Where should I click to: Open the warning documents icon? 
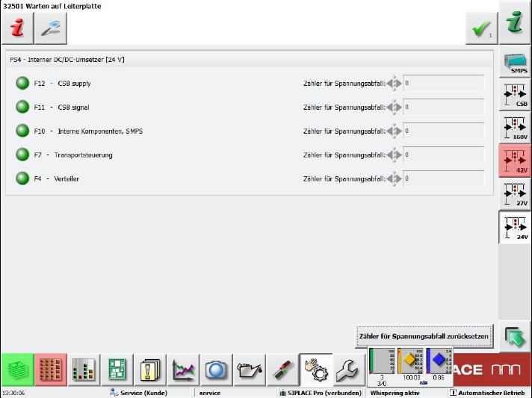coord(150,370)
